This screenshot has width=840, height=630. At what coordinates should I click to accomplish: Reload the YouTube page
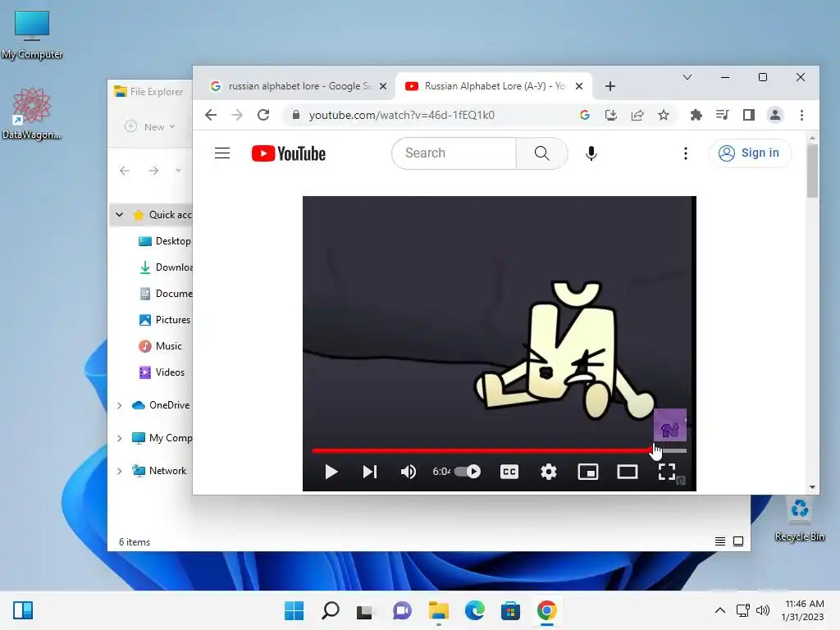(263, 115)
